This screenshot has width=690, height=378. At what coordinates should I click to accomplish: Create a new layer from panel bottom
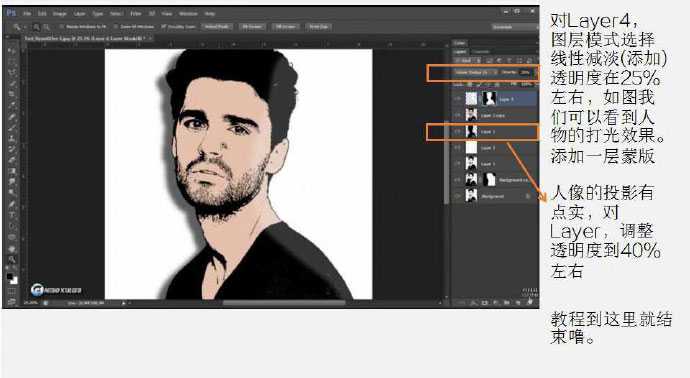tap(518, 303)
